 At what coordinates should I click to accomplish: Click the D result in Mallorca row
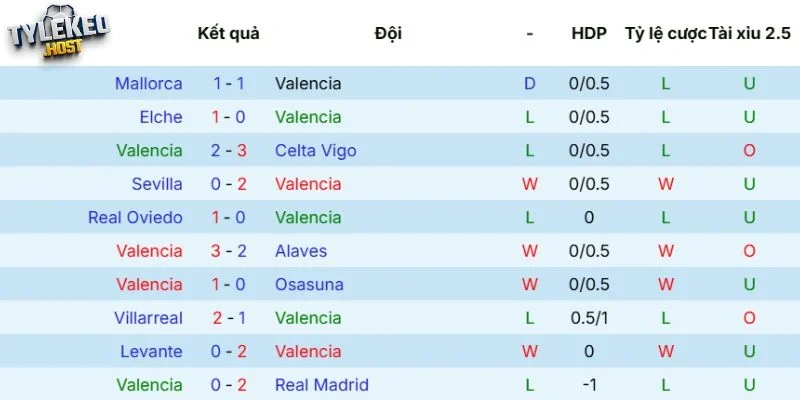pos(530,84)
